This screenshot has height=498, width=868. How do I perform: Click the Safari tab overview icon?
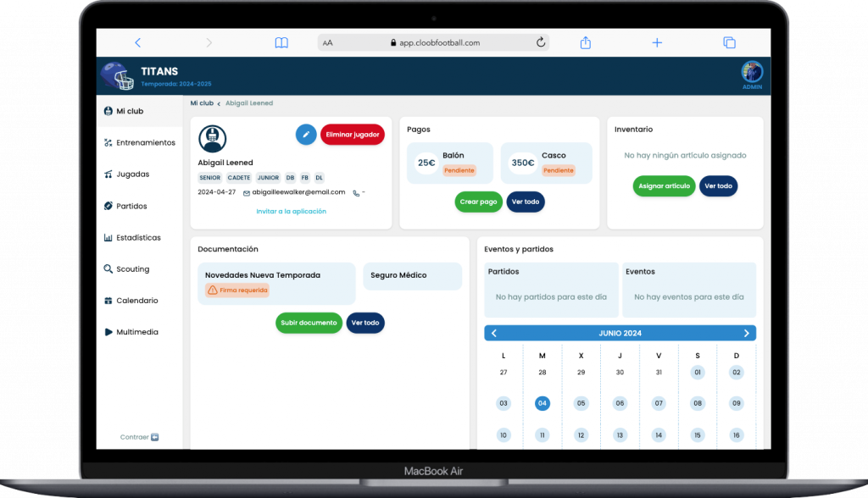click(728, 42)
